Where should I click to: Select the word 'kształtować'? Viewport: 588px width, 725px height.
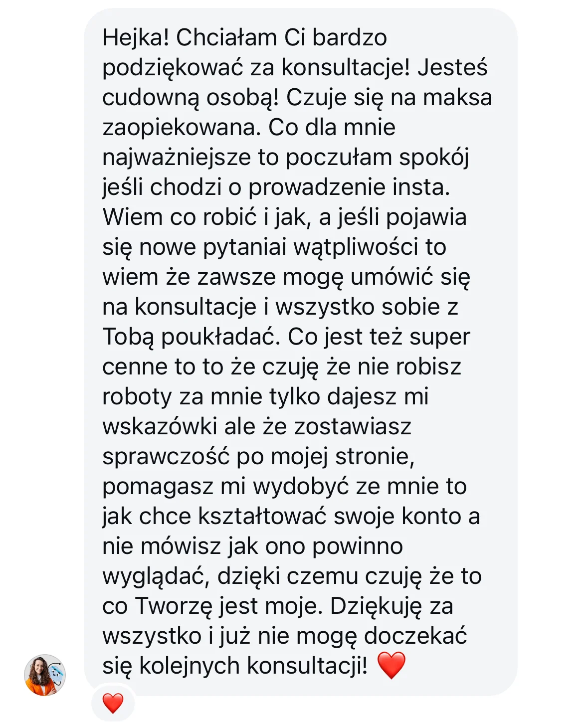click(262, 516)
